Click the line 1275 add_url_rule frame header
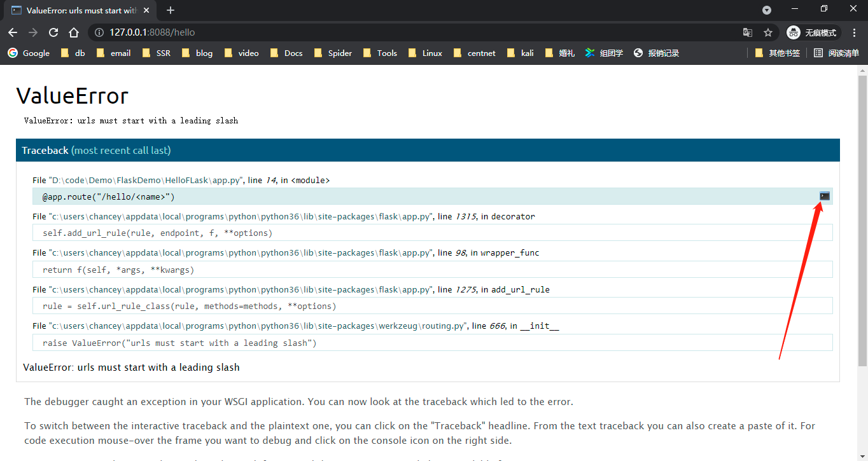 pyautogui.click(x=291, y=289)
